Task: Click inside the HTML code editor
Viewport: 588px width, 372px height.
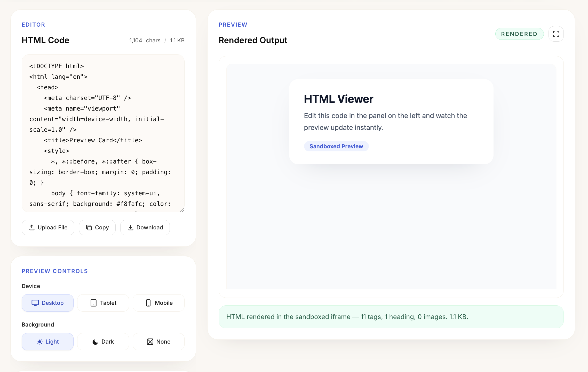Action: (x=103, y=133)
